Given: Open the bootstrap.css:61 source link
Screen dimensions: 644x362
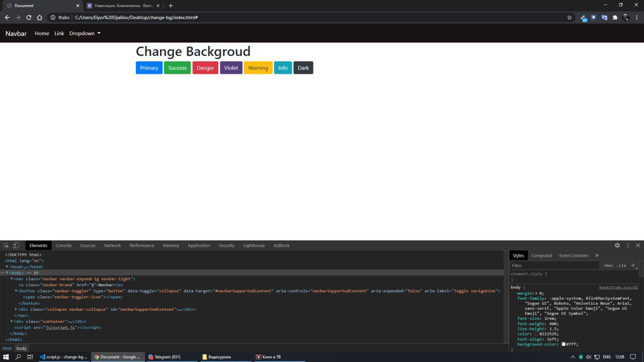Looking at the screenshot, I should click(x=618, y=287).
